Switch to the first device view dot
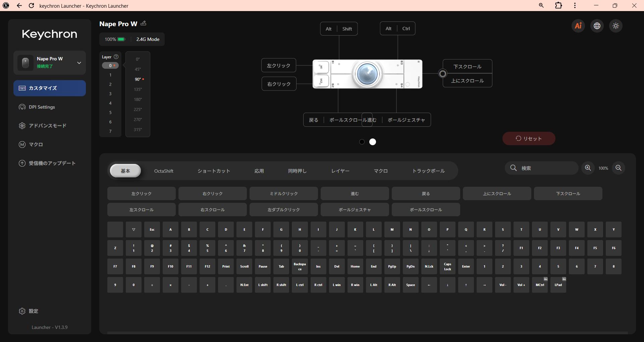The width and height of the screenshot is (644, 342). (x=362, y=142)
